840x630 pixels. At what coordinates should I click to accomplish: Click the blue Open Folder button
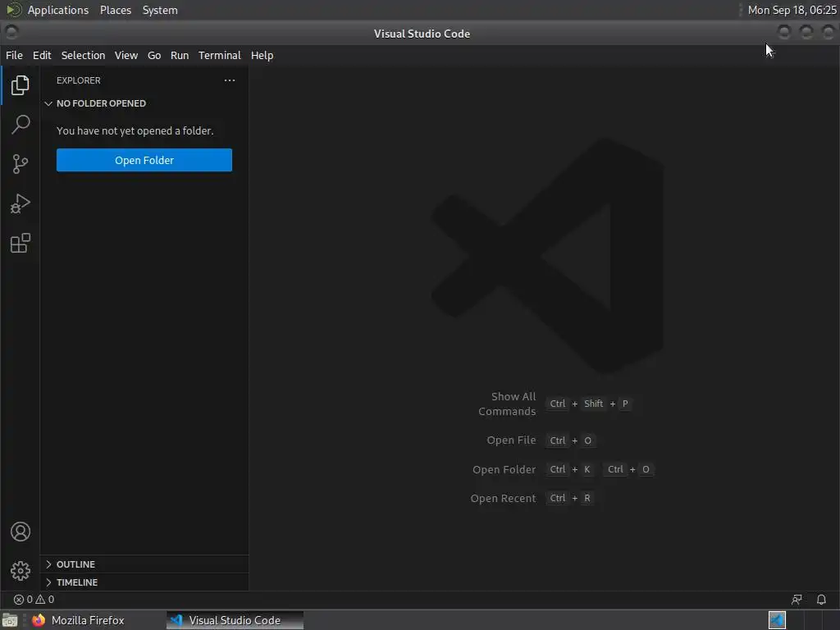(144, 160)
